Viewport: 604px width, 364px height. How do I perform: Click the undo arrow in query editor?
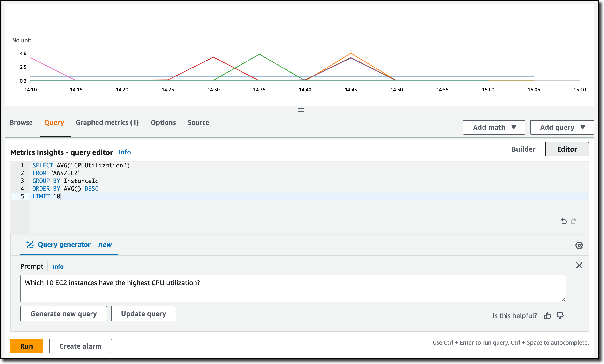tap(564, 221)
